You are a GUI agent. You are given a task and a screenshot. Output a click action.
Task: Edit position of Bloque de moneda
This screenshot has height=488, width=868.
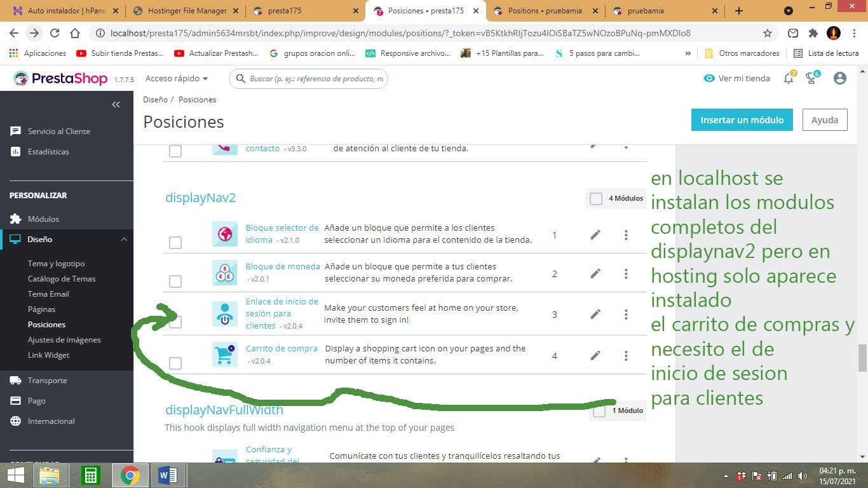(595, 274)
